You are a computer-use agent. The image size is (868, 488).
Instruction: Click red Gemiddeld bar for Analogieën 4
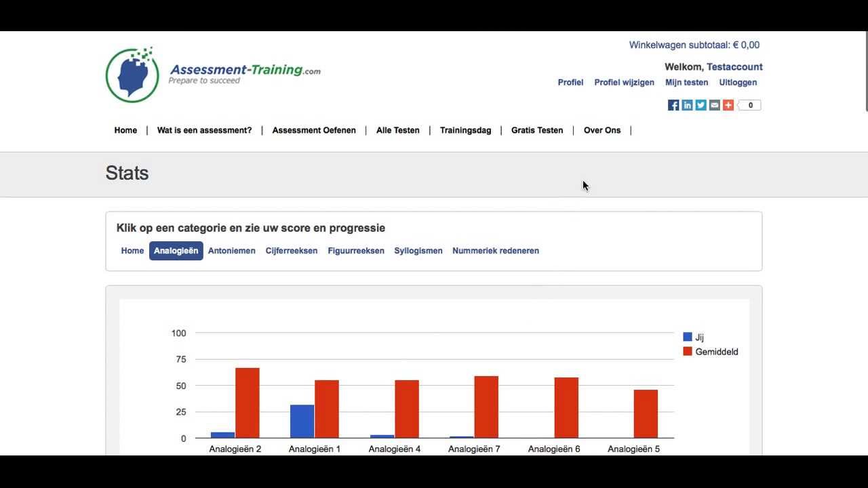coord(407,409)
